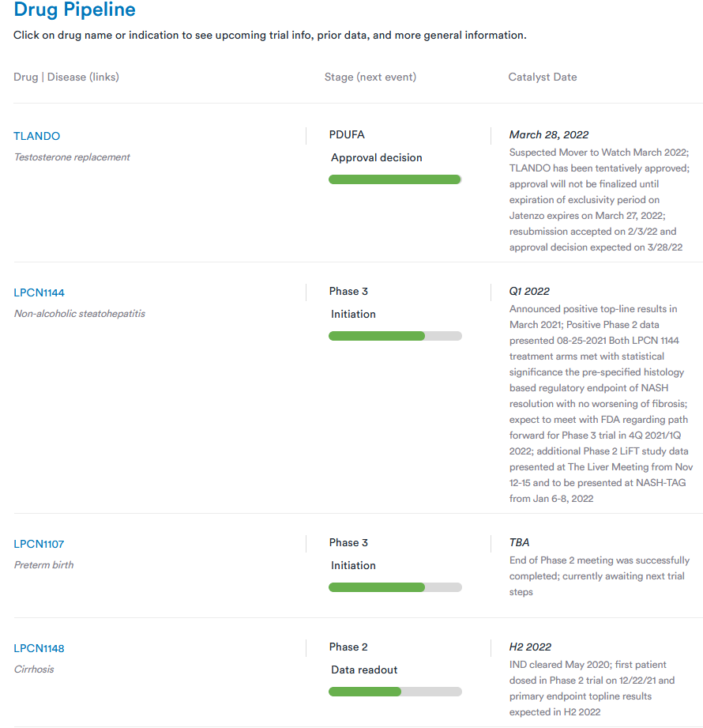Open the LPCN1148 drug link

39,648
